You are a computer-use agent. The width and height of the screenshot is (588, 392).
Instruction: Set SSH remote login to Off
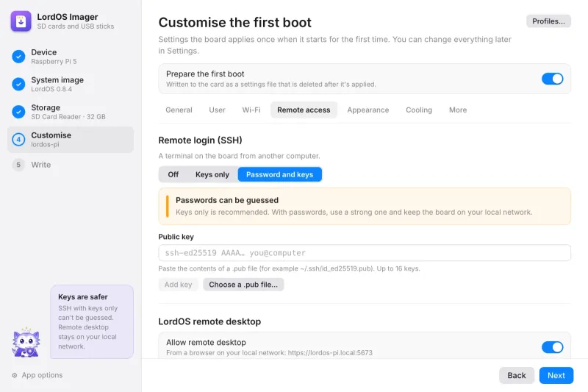[173, 174]
